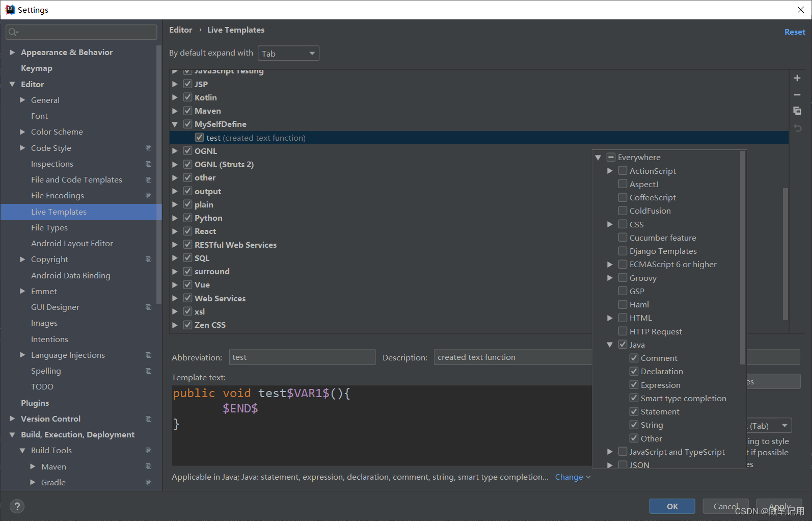The image size is (812, 521).
Task: Click project-level icon next to Language Injections
Action: pos(148,355)
